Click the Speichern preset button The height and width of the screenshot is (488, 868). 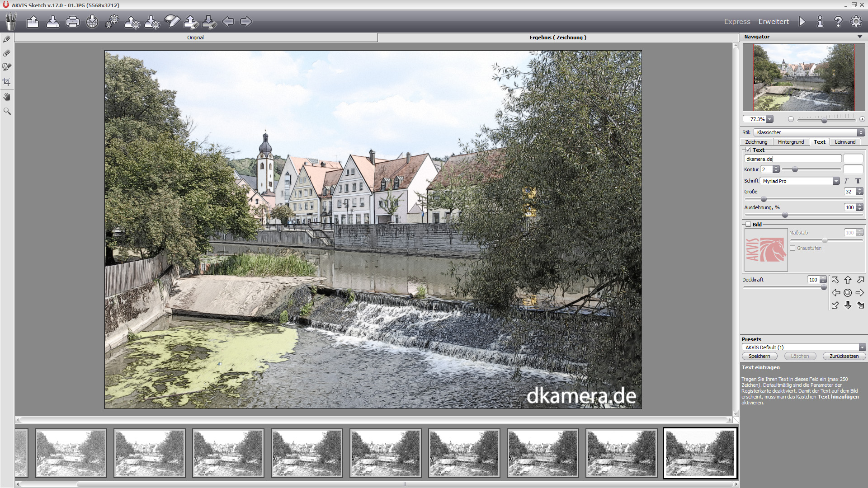pos(759,356)
